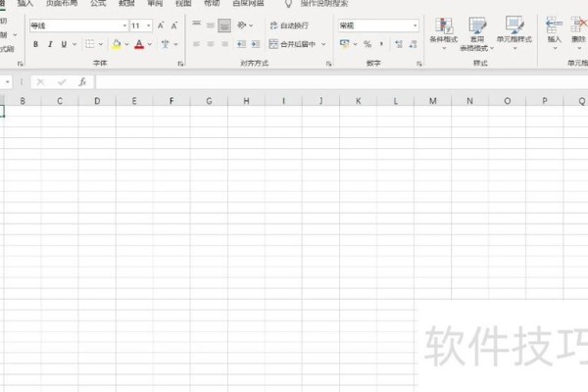This screenshot has height=392, width=588.
Task: Open the 数据 ribbon tab
Action: click(126, 3)
